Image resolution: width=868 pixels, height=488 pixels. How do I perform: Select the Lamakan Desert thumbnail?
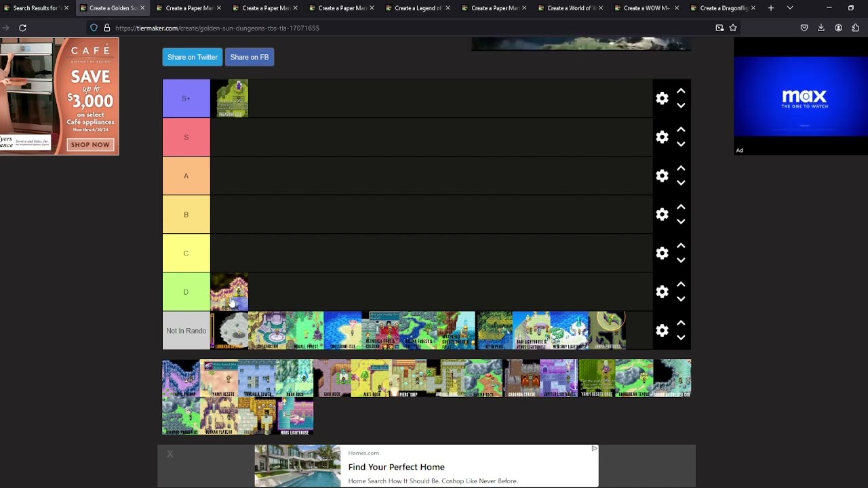coord(229,330)
